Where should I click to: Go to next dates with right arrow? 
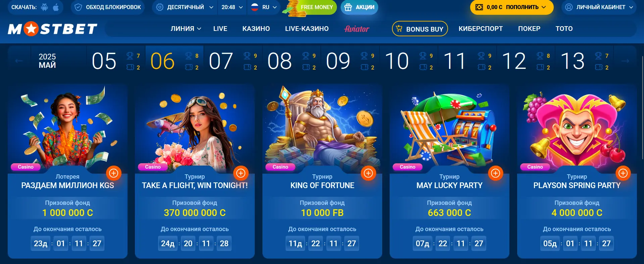click(x=625, y=61)
